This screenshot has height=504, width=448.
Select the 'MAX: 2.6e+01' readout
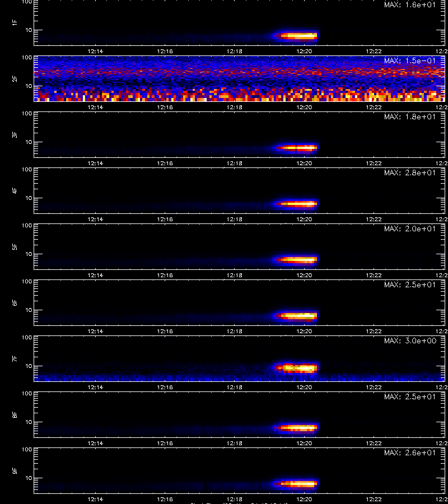click(410, 452)
